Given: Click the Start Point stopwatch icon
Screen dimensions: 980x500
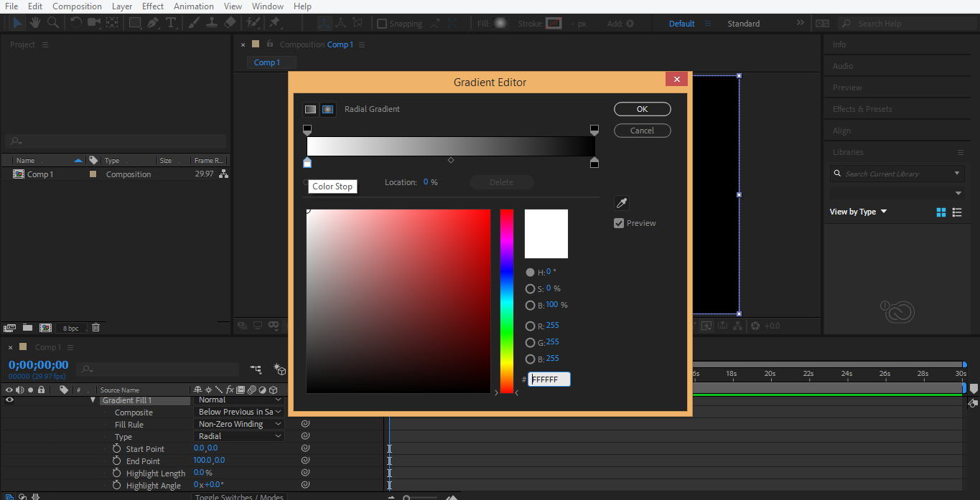Looking at the screenshot, I should pyautogui.click(x=116, y=448).
